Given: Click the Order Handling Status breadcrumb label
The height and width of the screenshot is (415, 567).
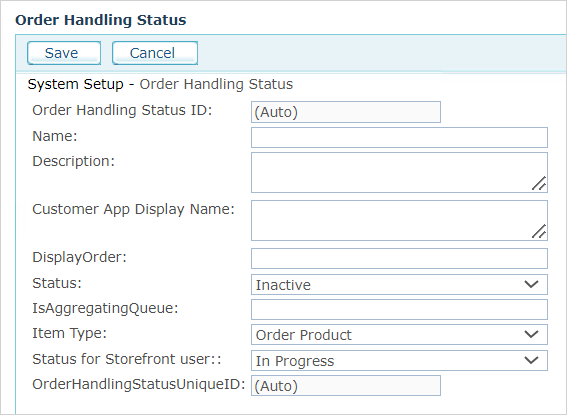Looking at the screenshot, I should pyautogui.click(x=216, y=84).
